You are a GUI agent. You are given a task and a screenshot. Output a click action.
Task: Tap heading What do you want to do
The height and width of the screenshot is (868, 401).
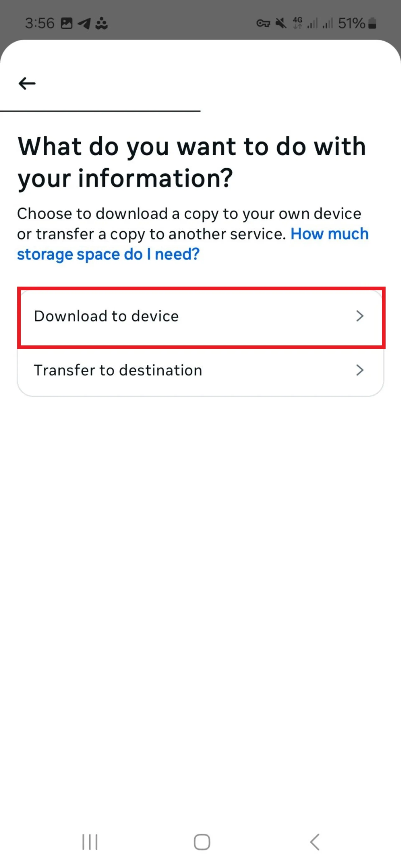(192, 162)
